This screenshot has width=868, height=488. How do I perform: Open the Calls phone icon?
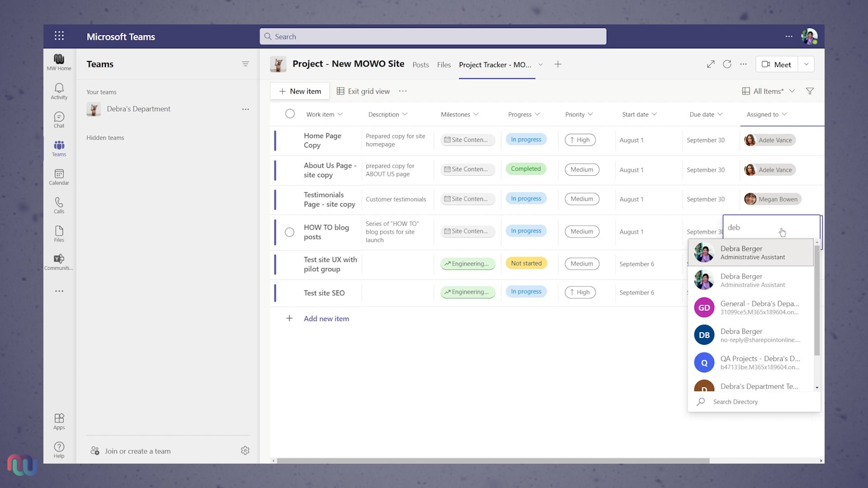click(59, 206)
